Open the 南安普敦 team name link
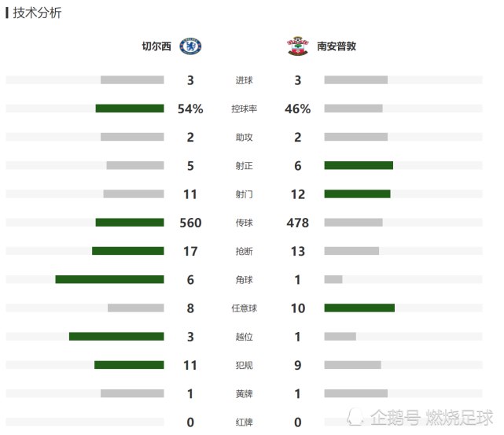The width and height of the screenshot is (504, 435). (x=337, y=46)
